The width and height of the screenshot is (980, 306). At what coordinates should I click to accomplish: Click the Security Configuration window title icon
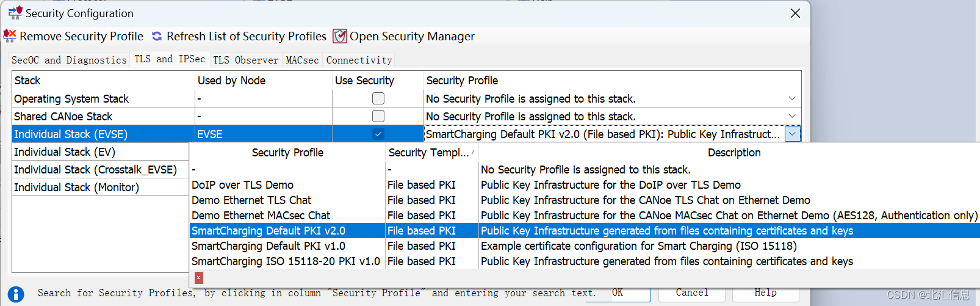click(15, 13)
